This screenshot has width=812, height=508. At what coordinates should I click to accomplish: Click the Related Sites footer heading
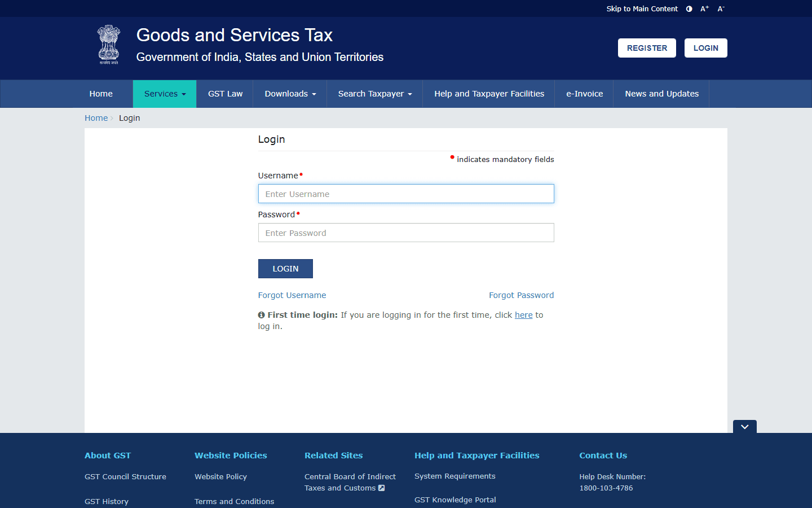tap(334, 456)
